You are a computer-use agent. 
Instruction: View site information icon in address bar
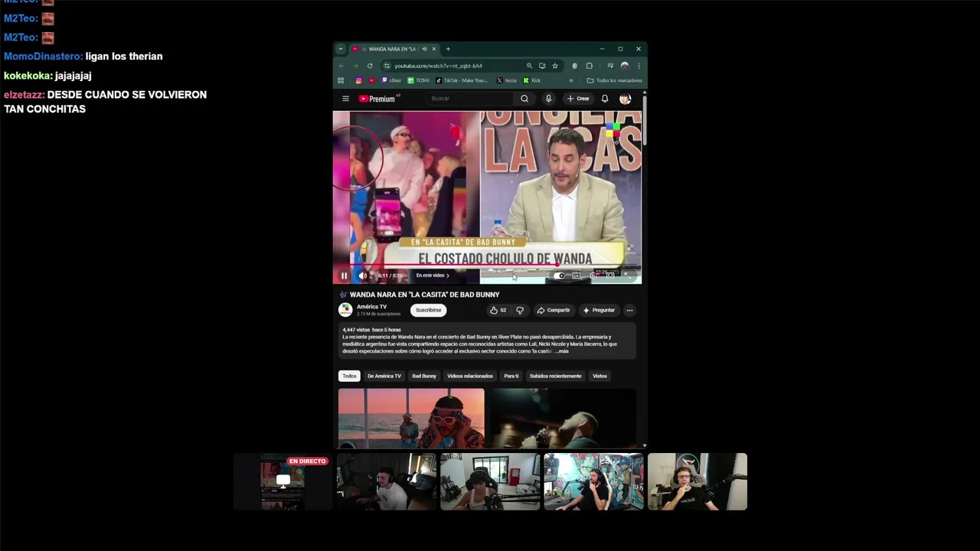pyautogui.click(x=387, y=66)
